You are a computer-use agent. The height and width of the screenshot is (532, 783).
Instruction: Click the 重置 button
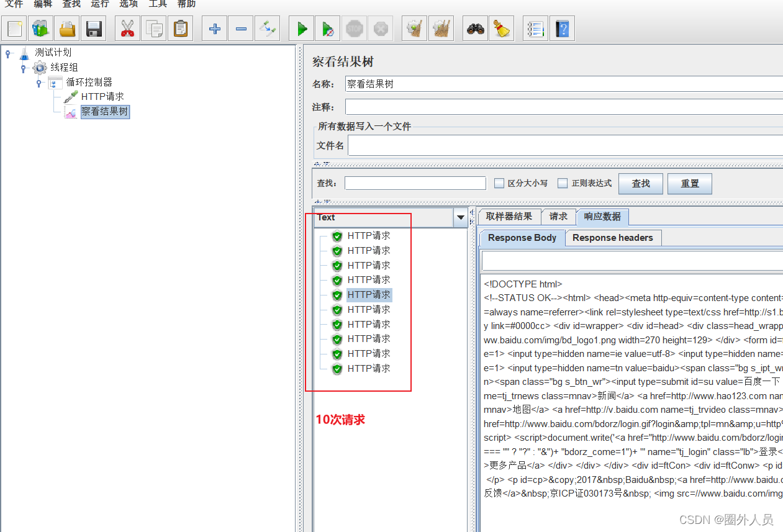tap(690, 184)
